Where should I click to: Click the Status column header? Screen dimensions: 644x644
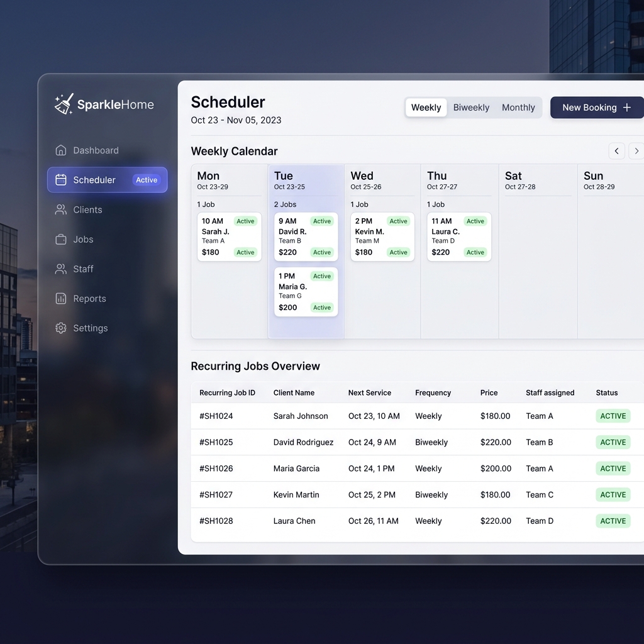tap(607, 392)
